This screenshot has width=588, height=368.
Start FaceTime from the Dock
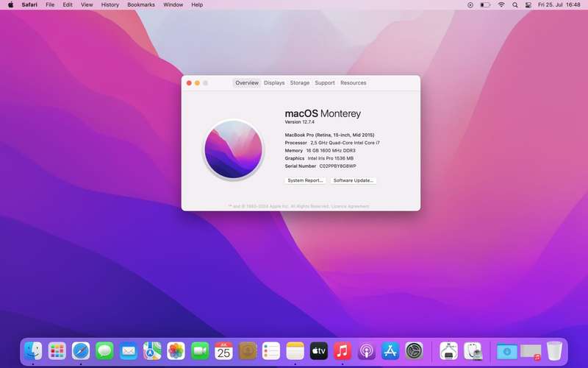(x=200, y=351)
